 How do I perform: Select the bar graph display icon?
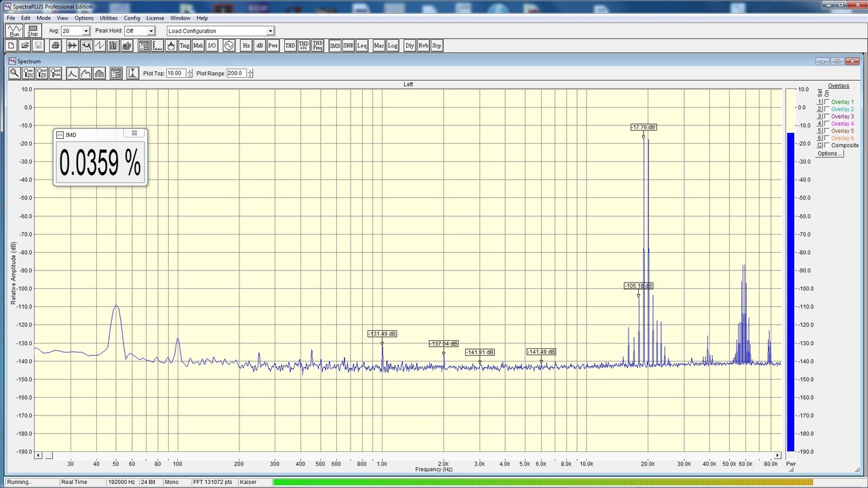(100, 73)
